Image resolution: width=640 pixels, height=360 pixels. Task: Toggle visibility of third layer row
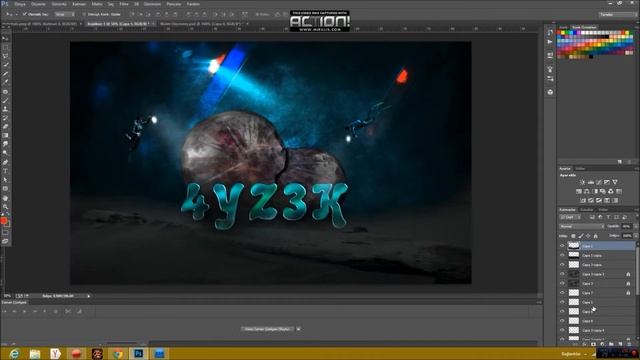point(562,264)
